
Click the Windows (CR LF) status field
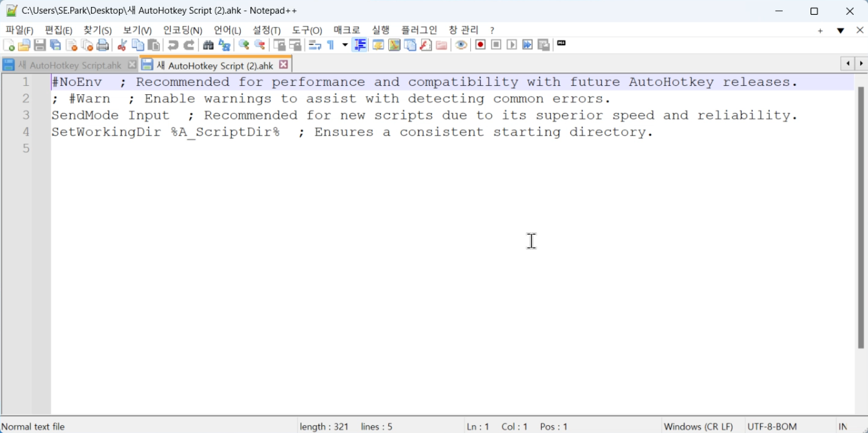coord(699,427)
